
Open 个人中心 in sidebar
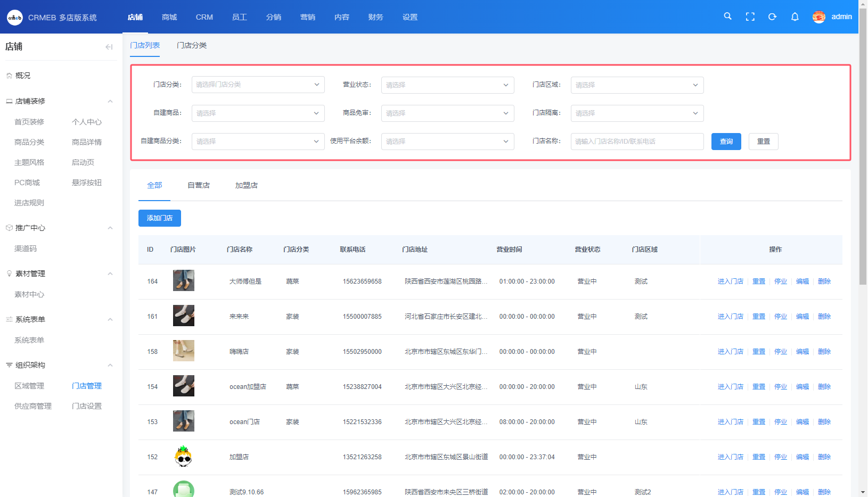87,122
